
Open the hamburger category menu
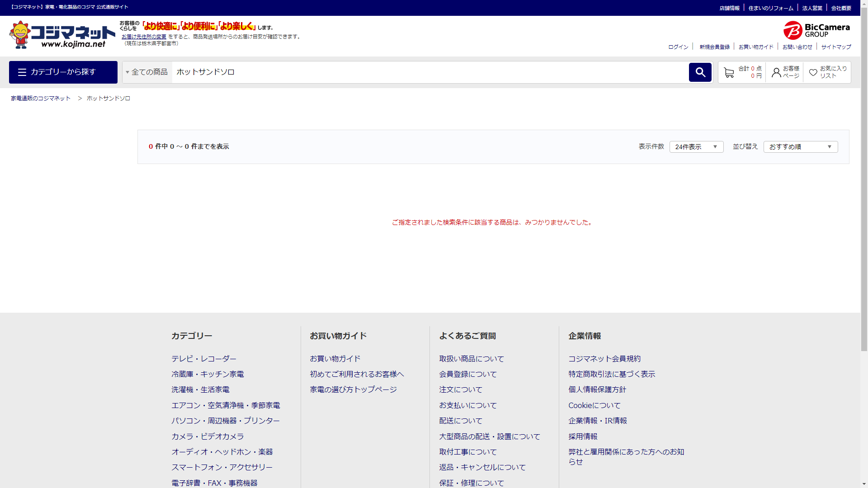click(63, 72)
